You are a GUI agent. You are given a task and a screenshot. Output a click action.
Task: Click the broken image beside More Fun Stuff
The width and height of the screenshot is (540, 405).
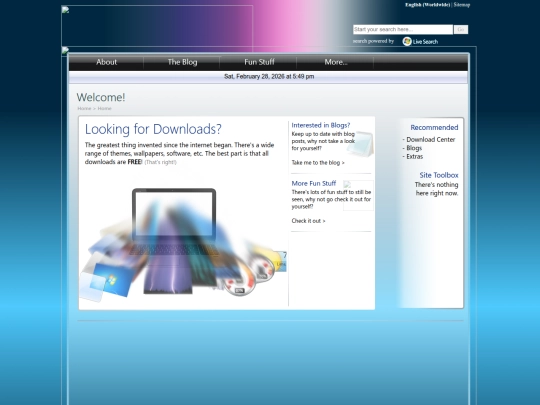pos(358,195)
